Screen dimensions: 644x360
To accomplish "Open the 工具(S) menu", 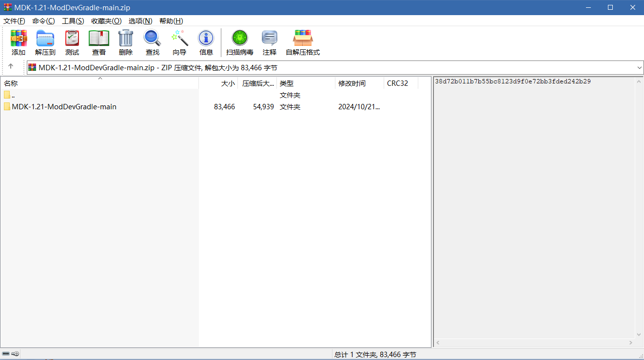I will coord(73,21).
